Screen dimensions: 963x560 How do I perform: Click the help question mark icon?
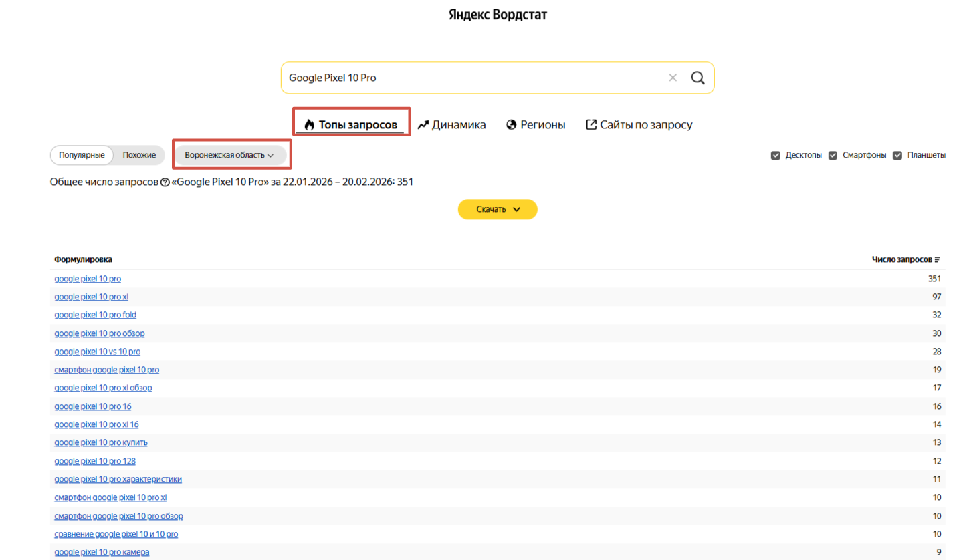[x=165, y=182]
